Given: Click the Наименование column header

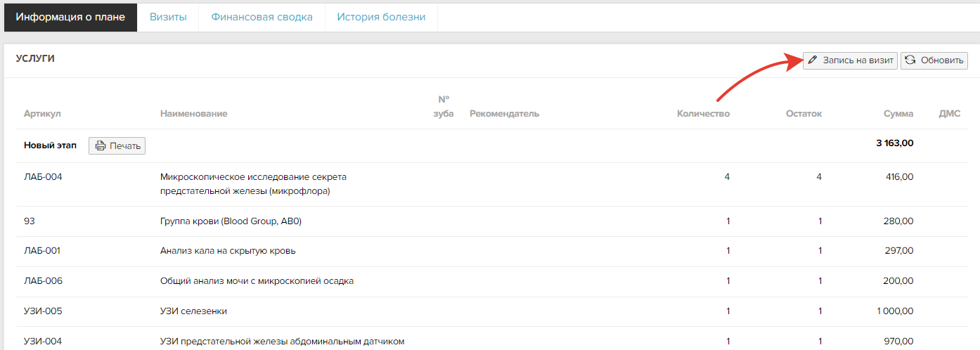Looking at the screenshot, I should coord(194,113).
